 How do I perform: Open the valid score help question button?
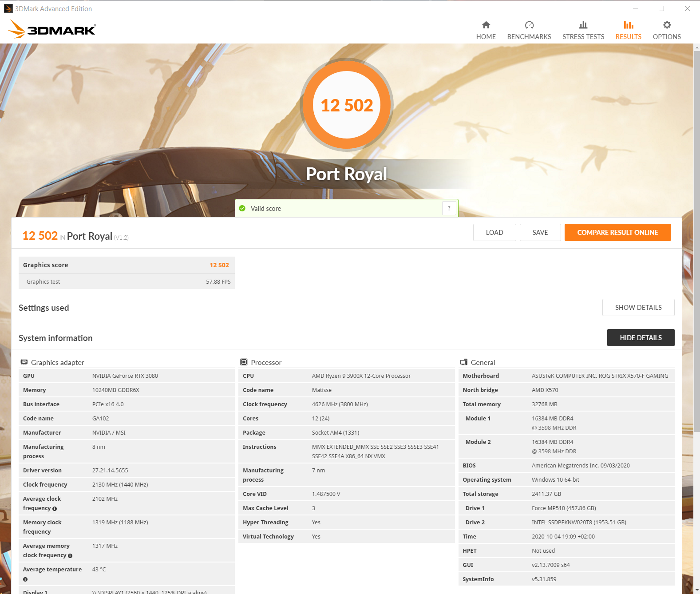point(449,208)
